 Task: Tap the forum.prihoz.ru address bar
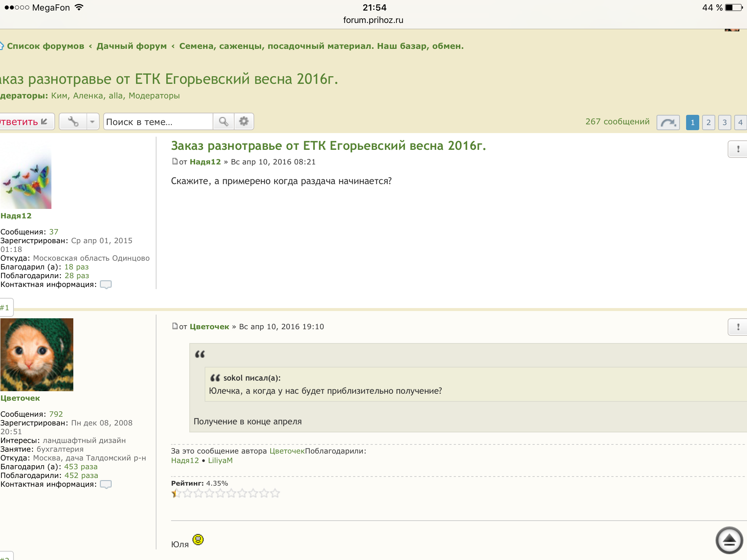[x=373, y=20]
